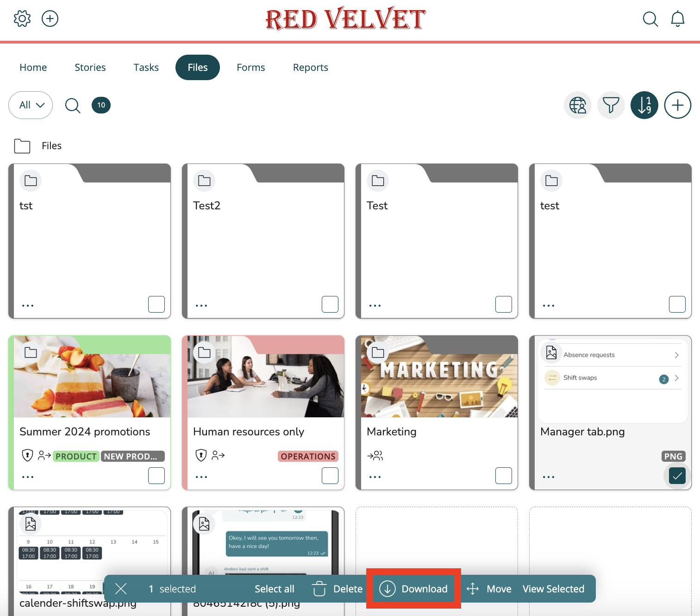Click Select all in the selection bar
This screenshot has width=700, height=616.
[275, 589]
